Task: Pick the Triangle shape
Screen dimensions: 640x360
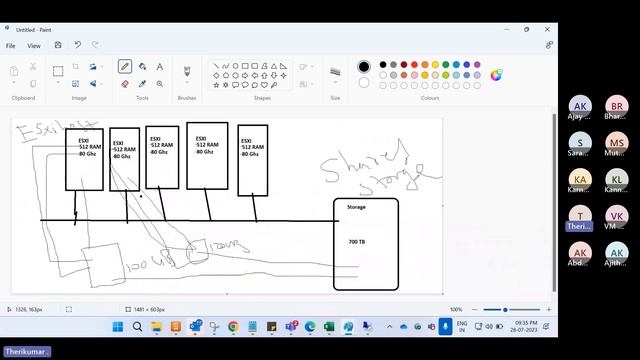Action: pos(274,66)
